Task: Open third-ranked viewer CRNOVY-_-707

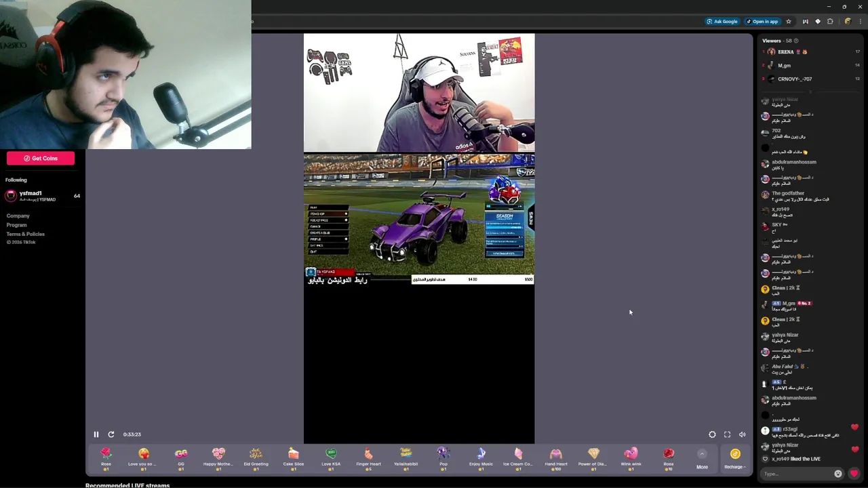Action: [811, 79]
